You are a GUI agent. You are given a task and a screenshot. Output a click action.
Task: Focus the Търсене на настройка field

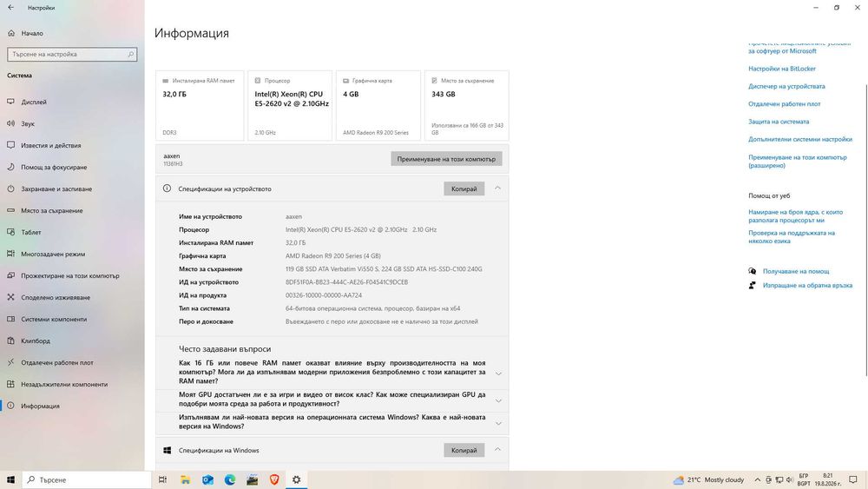point(72,54)
